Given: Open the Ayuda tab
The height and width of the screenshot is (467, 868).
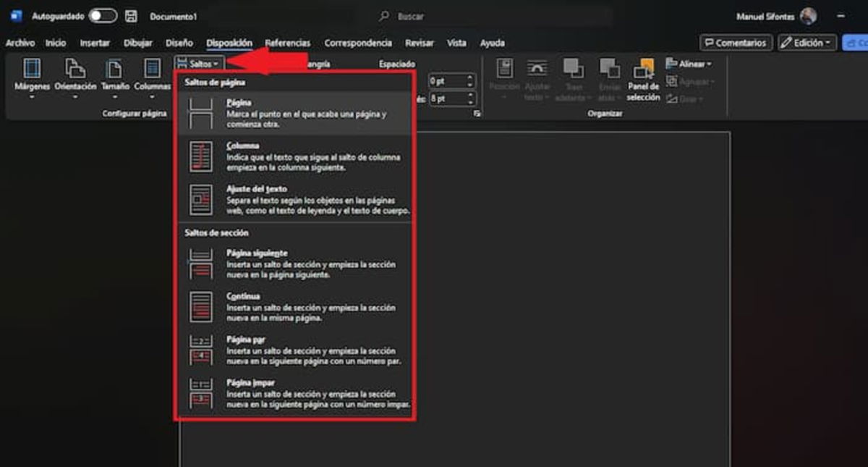Looking at the screenshot, I should pos(493,43).
